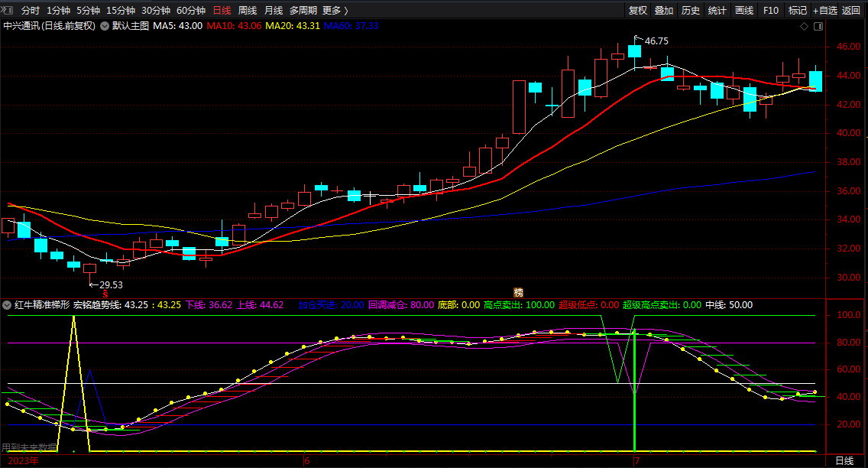The width and height of the screenshot is (868, 468).
Task: Click the MA60: 37.33 label
Action: (x=351, y=26)
